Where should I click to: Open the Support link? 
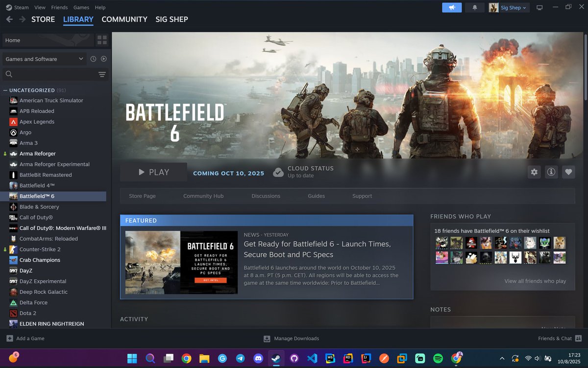tap(362, 196)
